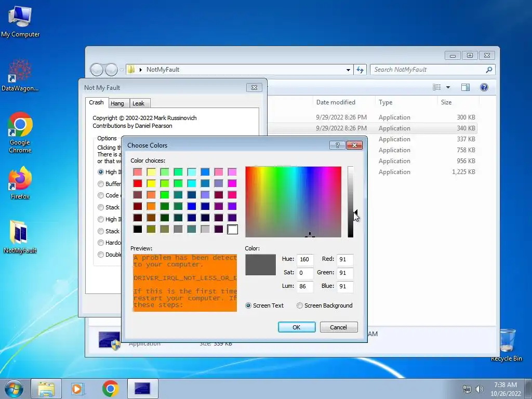Expand address bar history dropdown
Screen dimensions: 532x399
(348, 70)
